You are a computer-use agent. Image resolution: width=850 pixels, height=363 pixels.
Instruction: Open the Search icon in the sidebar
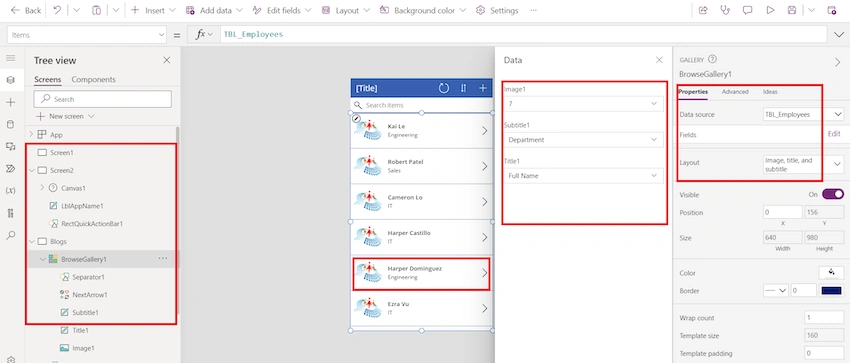tap(11, 235)
